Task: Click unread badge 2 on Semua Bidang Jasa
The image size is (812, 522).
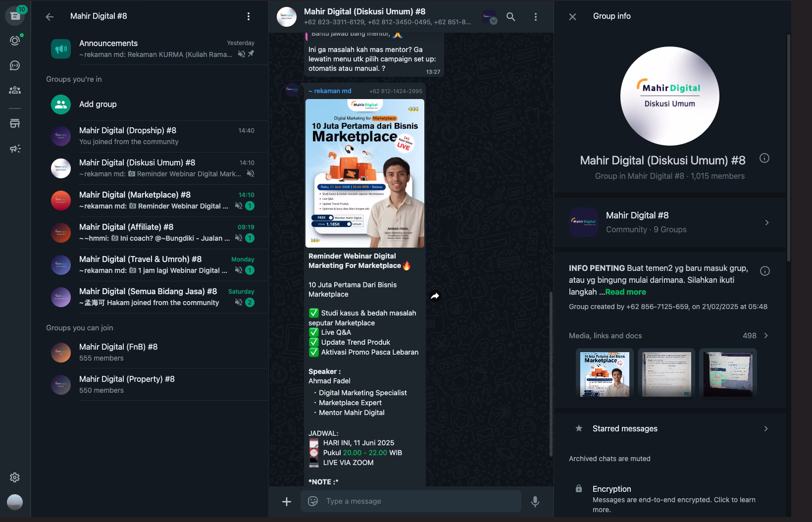Action: [x=250, y=302]
